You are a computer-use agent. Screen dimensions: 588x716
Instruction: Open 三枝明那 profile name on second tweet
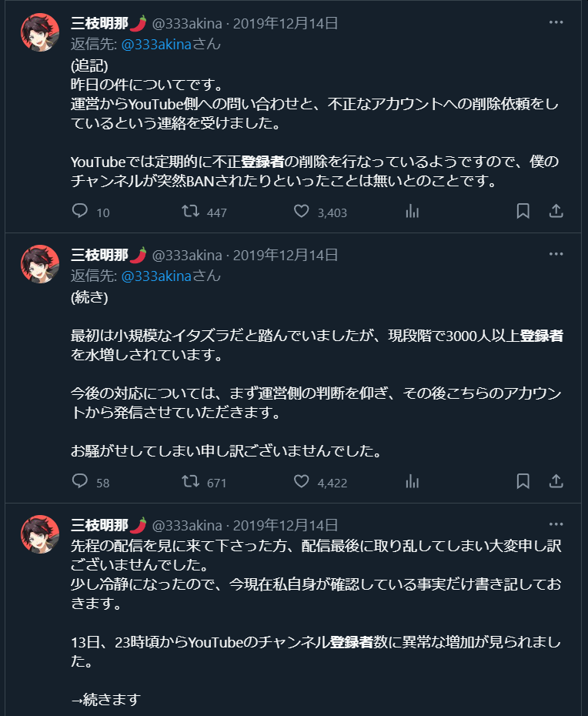(x=102, y=255)
